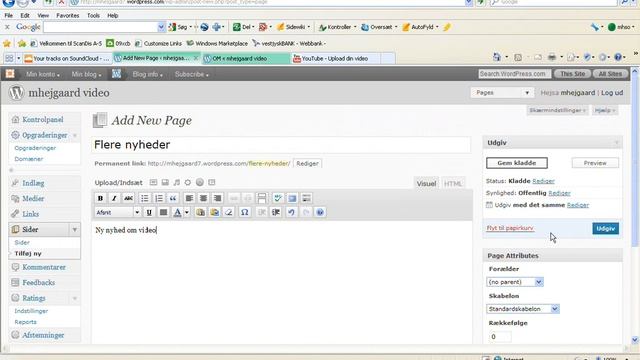Expand the Ratings sidebar section

pyautogui.click(x=75, y=298)
